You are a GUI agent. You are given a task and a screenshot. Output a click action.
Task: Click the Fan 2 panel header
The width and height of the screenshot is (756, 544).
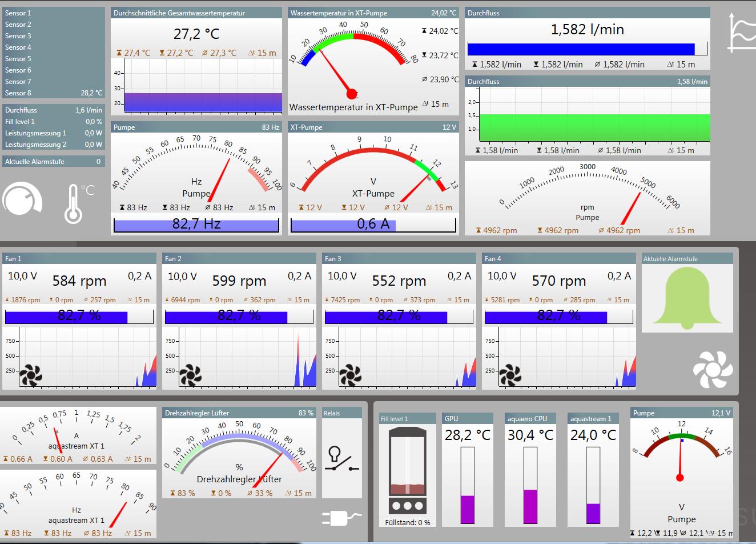click(239, 259)
